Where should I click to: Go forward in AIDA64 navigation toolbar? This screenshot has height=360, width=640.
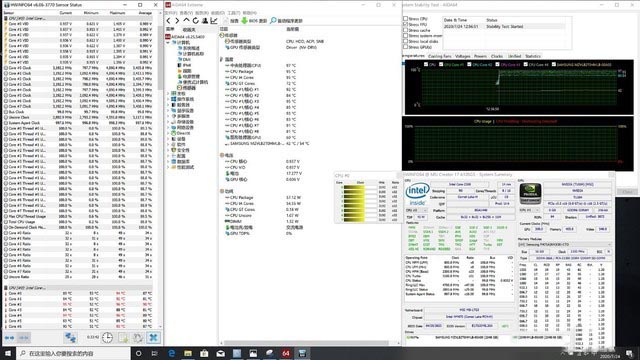[177, 20]
